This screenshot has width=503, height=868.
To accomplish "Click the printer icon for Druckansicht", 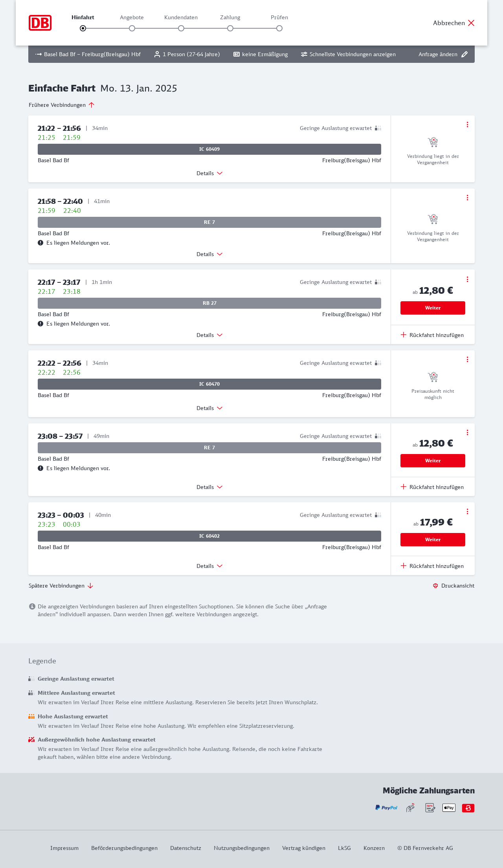I will [x=435, y=586].
